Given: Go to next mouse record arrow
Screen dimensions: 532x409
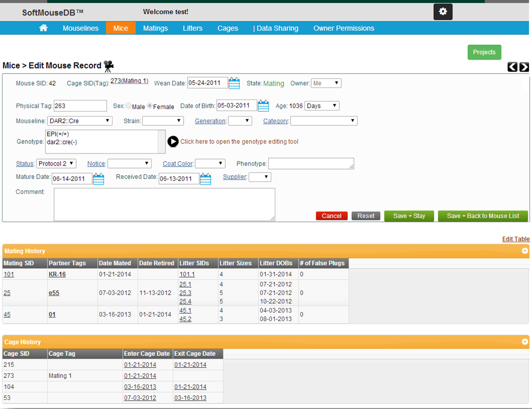Looking at the screenshot, I should pos(524,66).
